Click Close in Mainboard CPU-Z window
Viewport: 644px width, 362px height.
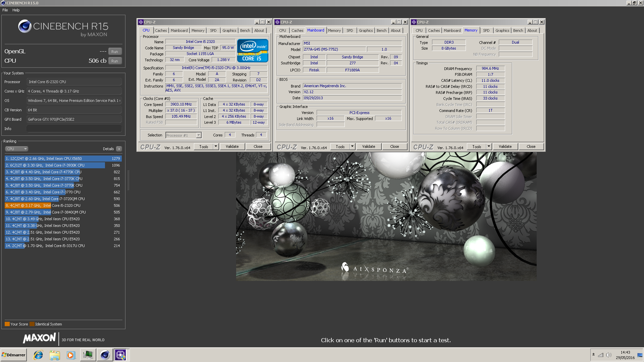(x=394, y=146)
